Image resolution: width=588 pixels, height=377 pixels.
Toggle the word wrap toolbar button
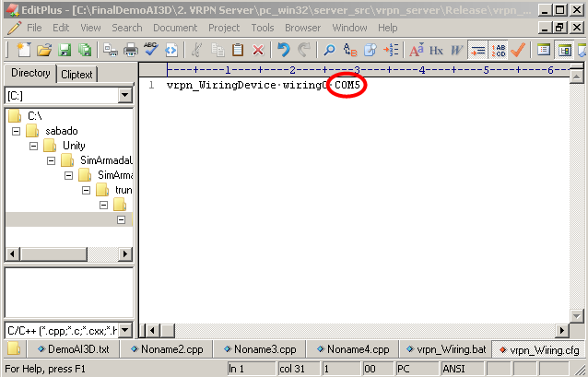(478, 50)
